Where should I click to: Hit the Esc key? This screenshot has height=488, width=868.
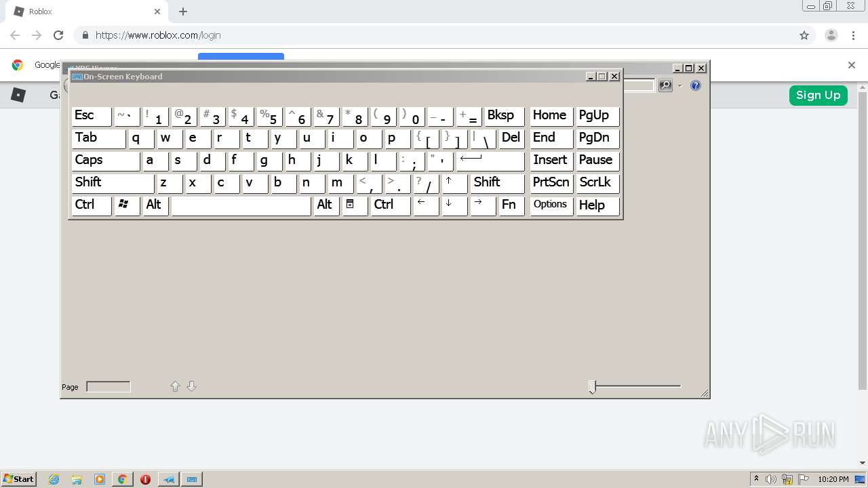pyautogui.click(x=92, y=116)
